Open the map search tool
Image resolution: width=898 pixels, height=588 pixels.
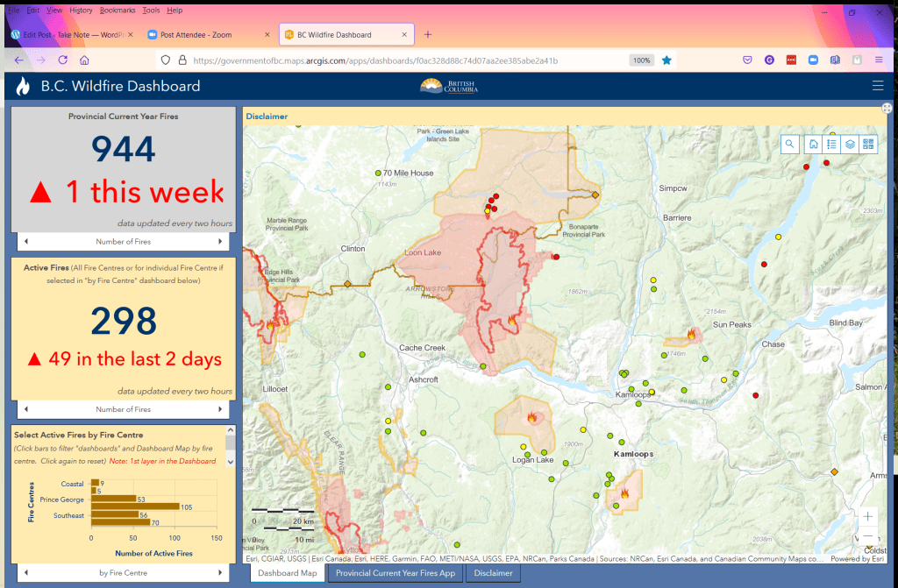[790, 145]
